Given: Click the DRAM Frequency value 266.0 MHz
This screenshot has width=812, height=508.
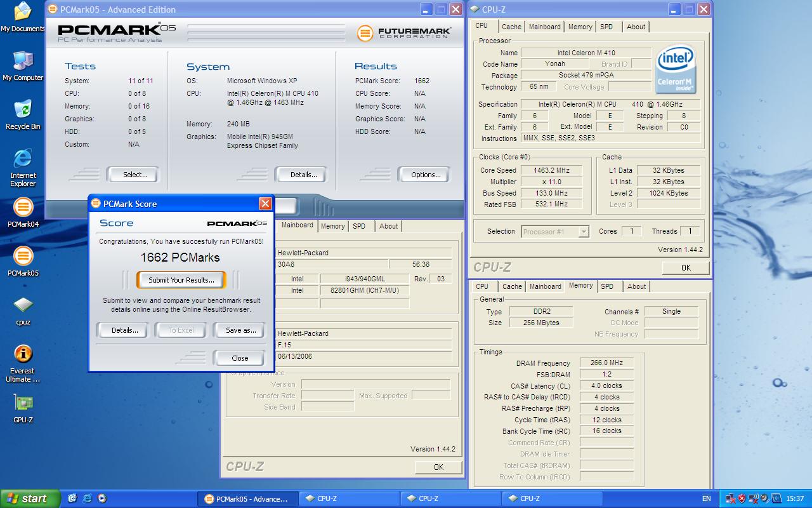Looking at the screenshot, I should point(606,363).
